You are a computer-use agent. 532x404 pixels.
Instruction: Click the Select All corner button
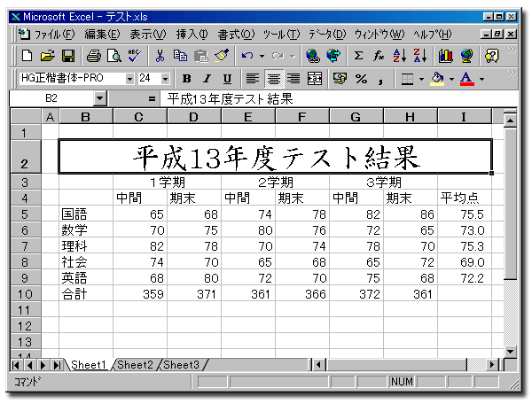(x=26, y=117)
